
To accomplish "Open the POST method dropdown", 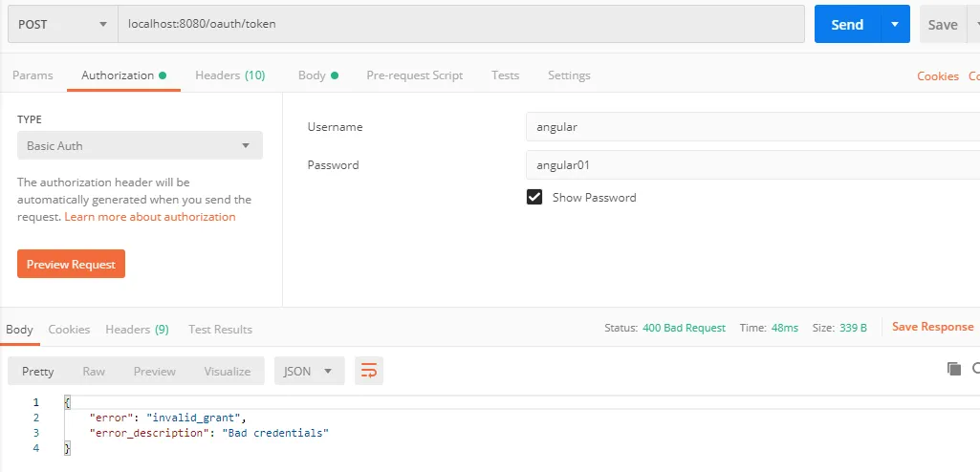I will click(x=62, y=25).
